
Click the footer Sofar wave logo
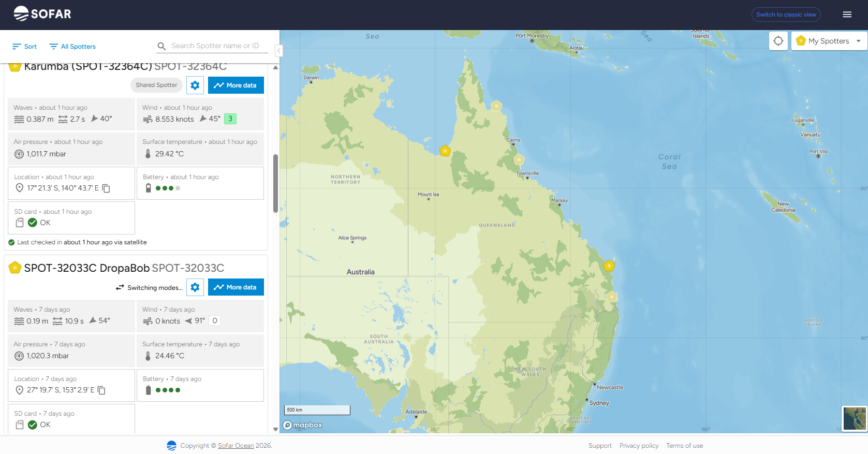(x=171, y=446)
